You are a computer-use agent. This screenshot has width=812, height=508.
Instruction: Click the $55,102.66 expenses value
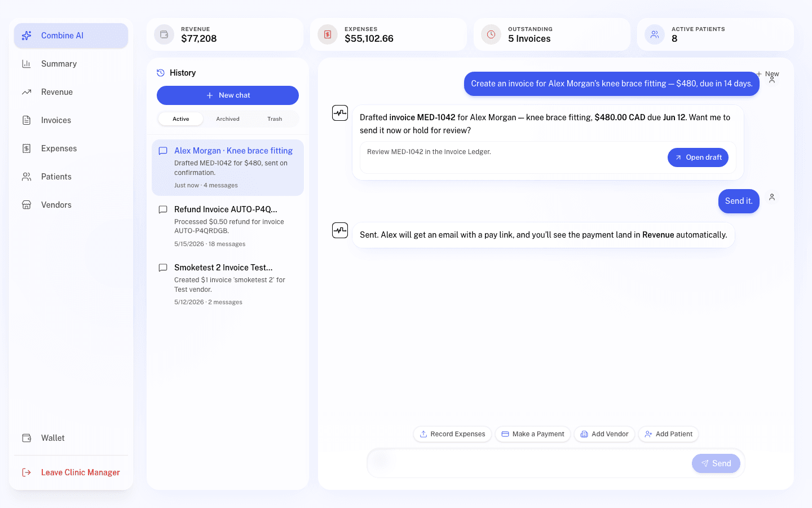point(369,39)
